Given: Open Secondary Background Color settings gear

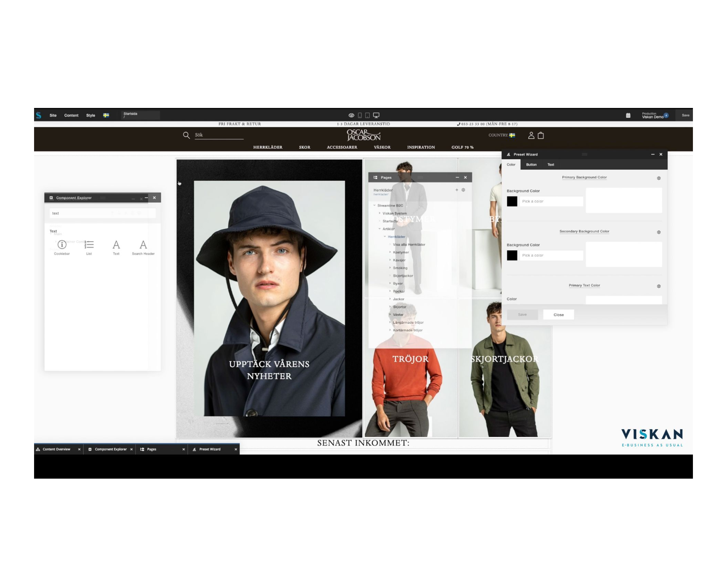Looking at the screenshot, I should [x=658, y=232].
